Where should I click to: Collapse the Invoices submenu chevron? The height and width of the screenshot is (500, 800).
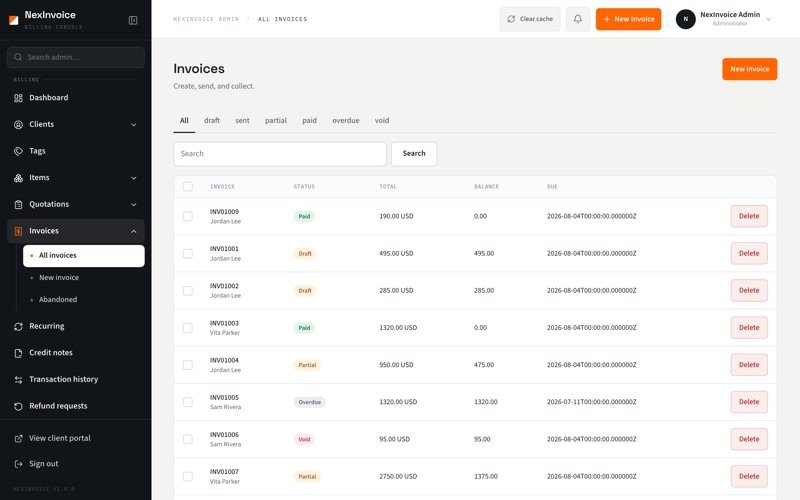coord(134,231)
